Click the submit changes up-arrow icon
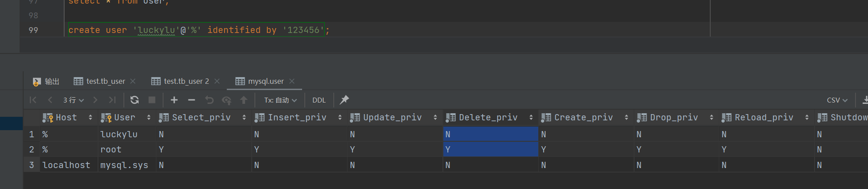 point(244,100)
